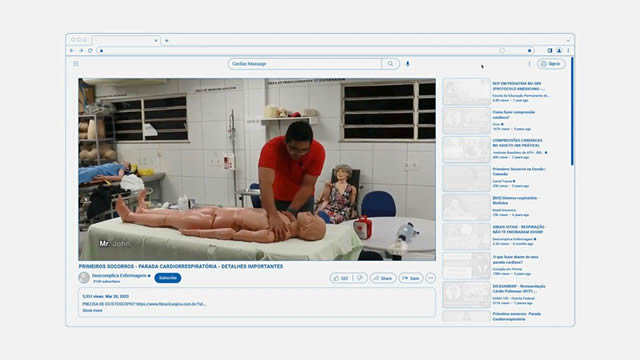Go back in browser history
The image size is (640, 360).
[x=72, y=51]
